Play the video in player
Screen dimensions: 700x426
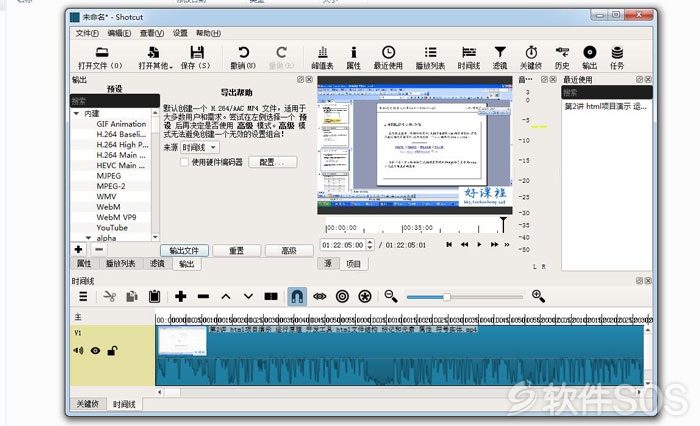coord(479,244)
